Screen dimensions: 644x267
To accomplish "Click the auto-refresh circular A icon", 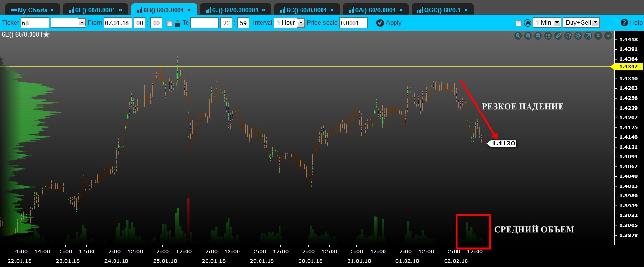I will point(528,22).
